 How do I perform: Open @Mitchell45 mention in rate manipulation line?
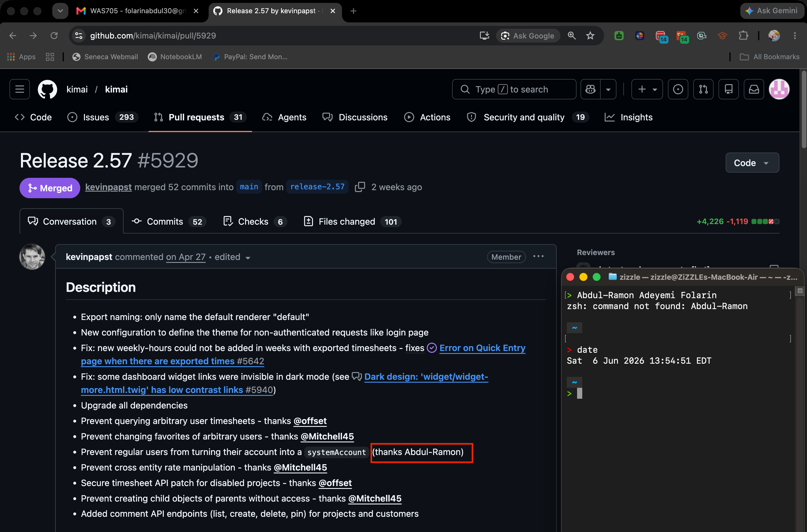pyautogui.click(x=300, y=468)
